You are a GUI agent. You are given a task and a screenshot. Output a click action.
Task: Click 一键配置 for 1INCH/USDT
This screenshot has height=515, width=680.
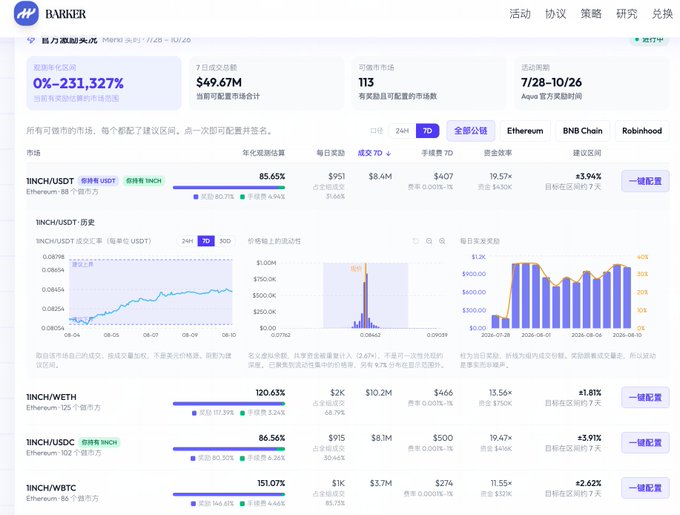[645, 181]
